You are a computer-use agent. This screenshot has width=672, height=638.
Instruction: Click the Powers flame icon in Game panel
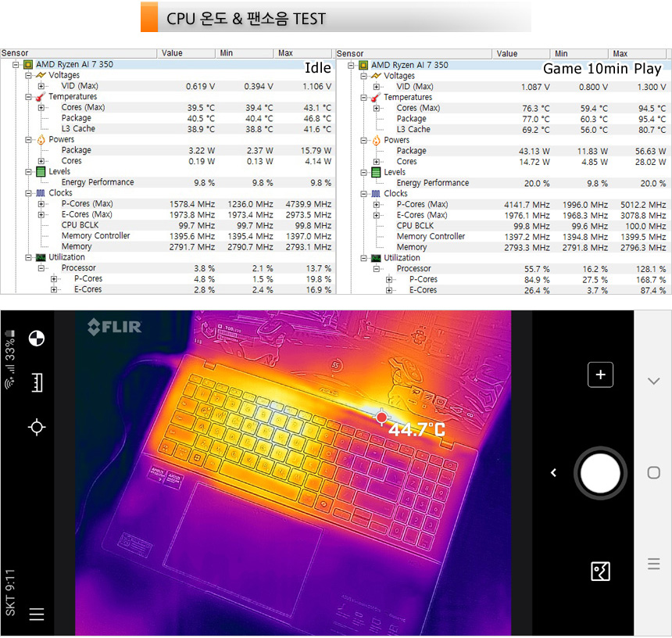pyautogui.click(x=376, y=141)
